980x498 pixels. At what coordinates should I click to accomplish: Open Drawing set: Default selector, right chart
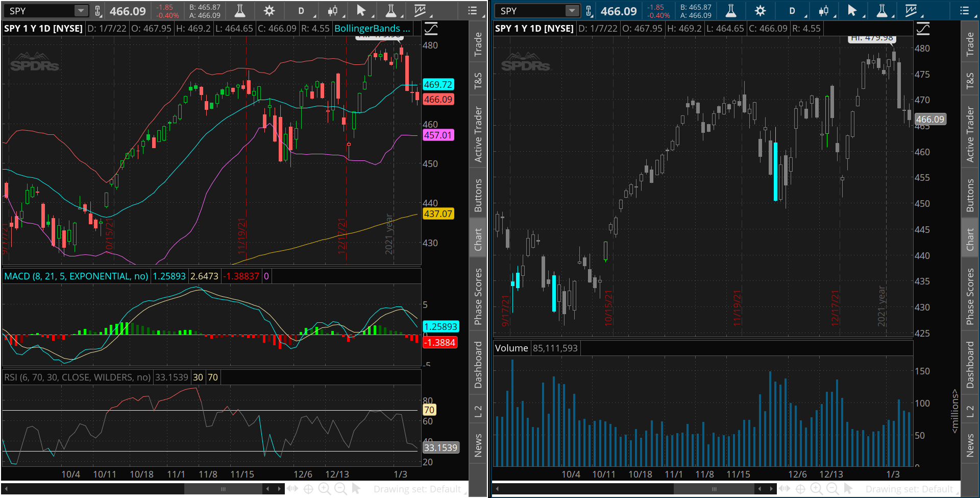(909, 489)
